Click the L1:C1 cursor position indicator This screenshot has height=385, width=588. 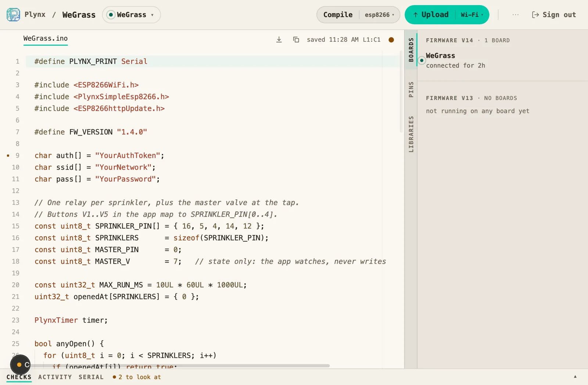coord(372,39)
